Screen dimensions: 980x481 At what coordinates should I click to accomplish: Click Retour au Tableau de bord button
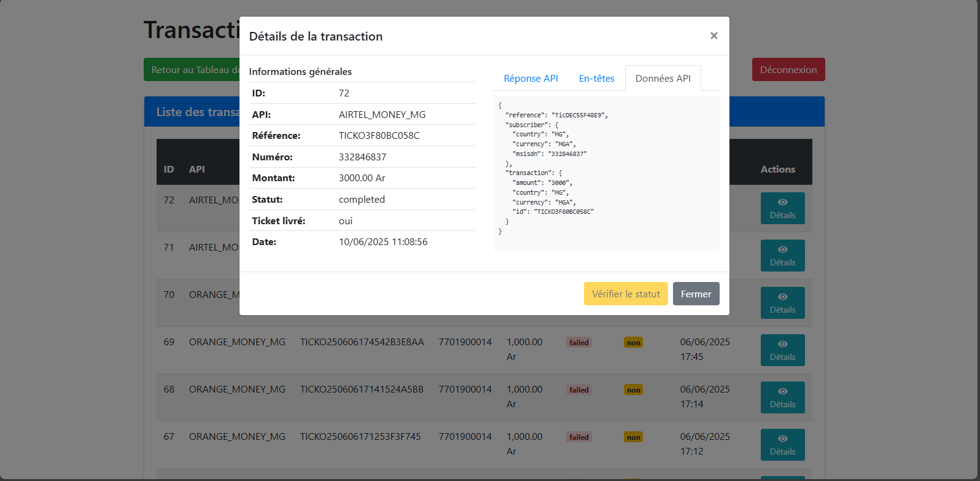click(x=192, y=69)
